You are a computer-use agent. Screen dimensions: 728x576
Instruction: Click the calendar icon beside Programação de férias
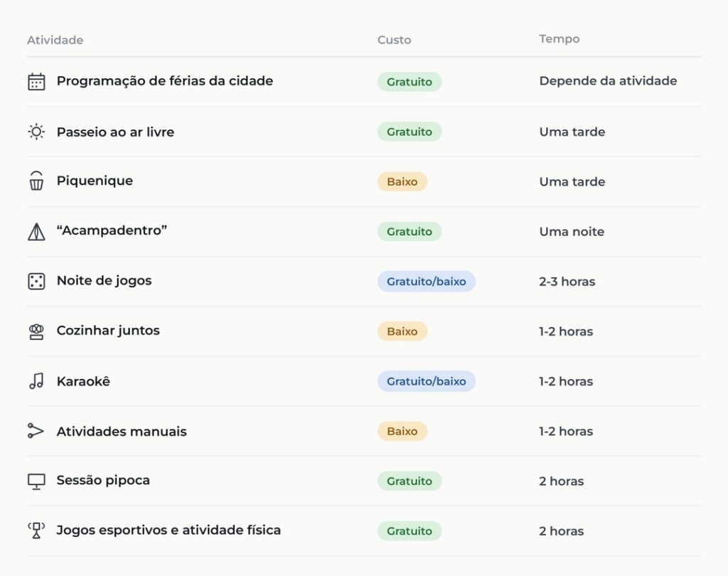coord(36,82)
